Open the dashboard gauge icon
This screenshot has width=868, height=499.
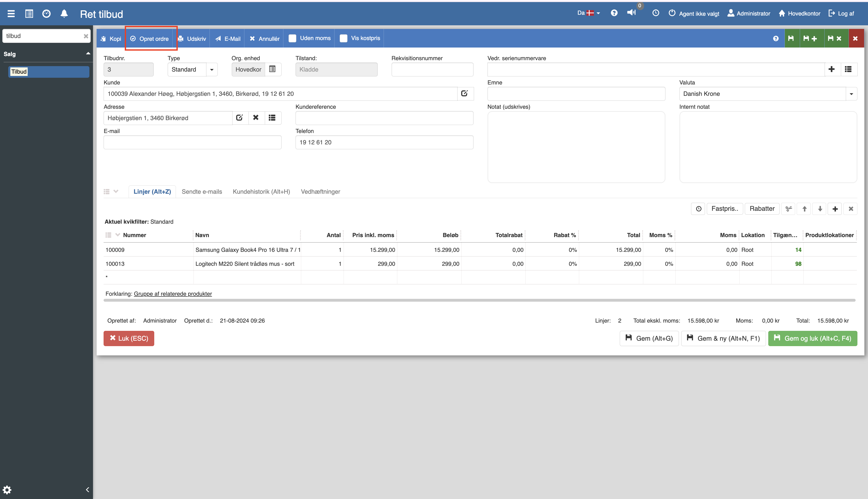(46, 14)
